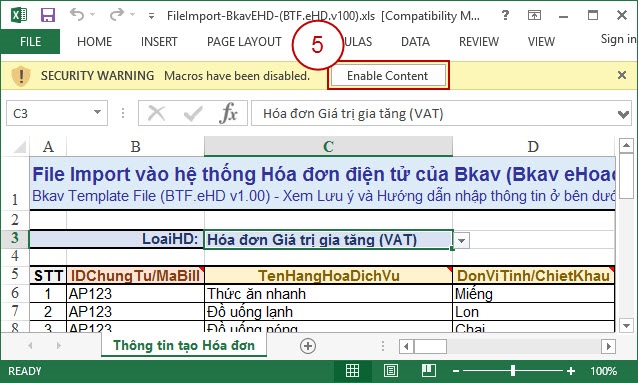The image size is (638, 383).
Task: Click the Save floppy disk icon
Action: coord(48,15)
